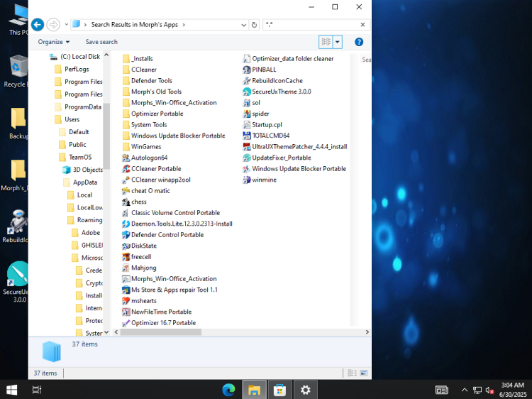532x399 pixels.
Task: Select Adobe folder in navigation tree
Action: tap(86, 233)
